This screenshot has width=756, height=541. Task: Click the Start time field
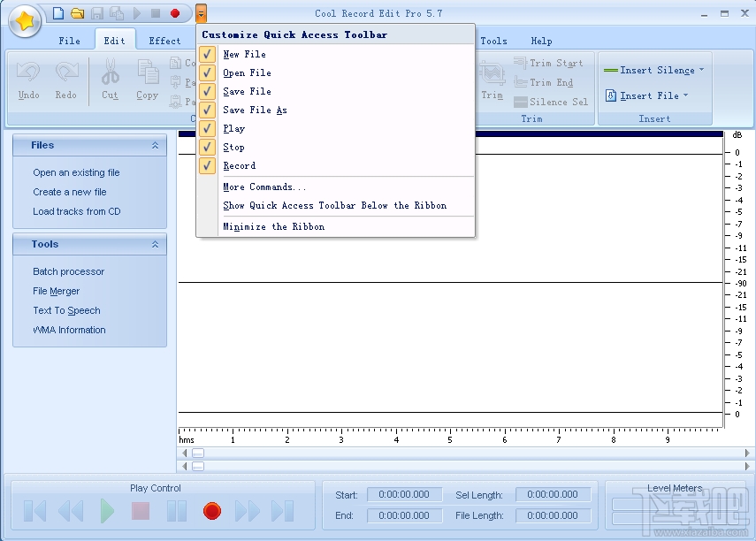(x=404, y=495)
